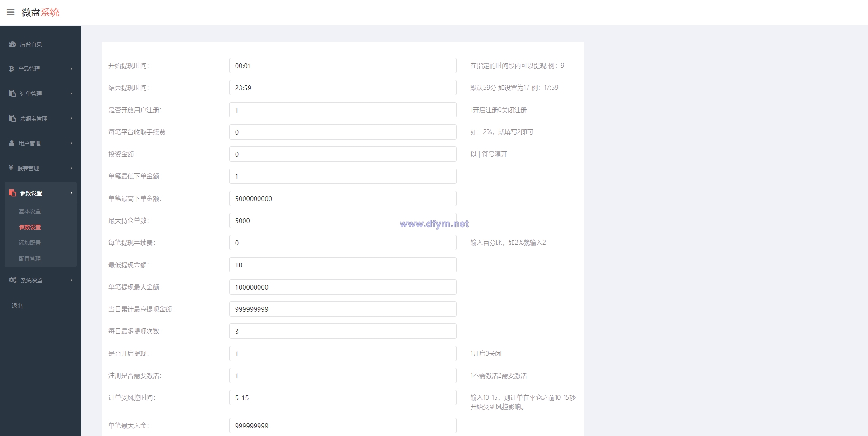Open 基本设置 submenu item

point(30,211)
